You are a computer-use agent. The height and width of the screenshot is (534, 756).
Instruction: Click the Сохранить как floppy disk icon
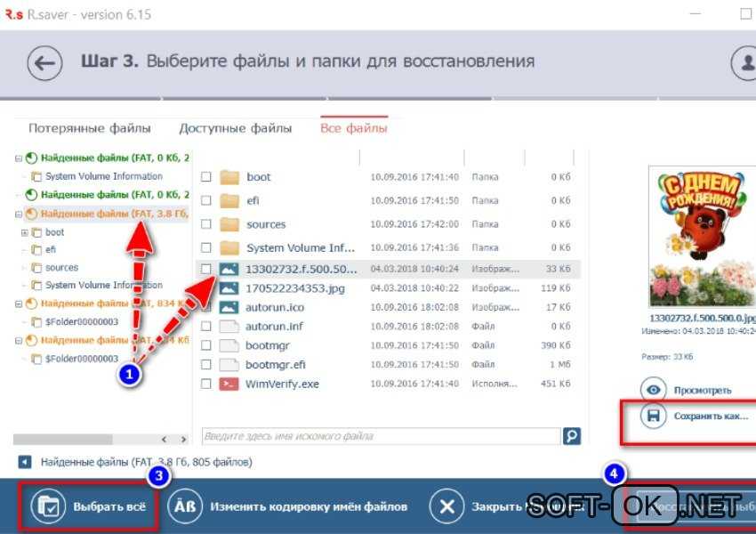click(x=654, y=416)
